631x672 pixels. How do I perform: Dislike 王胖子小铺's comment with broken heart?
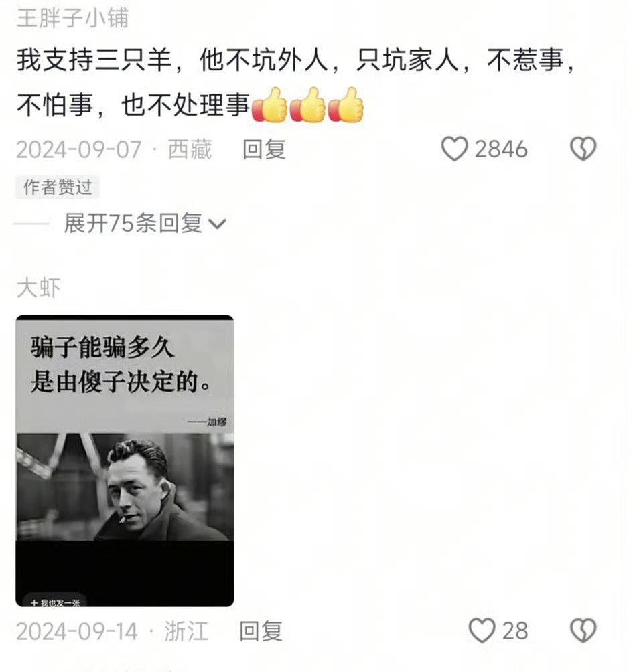[x=583, y=149]
